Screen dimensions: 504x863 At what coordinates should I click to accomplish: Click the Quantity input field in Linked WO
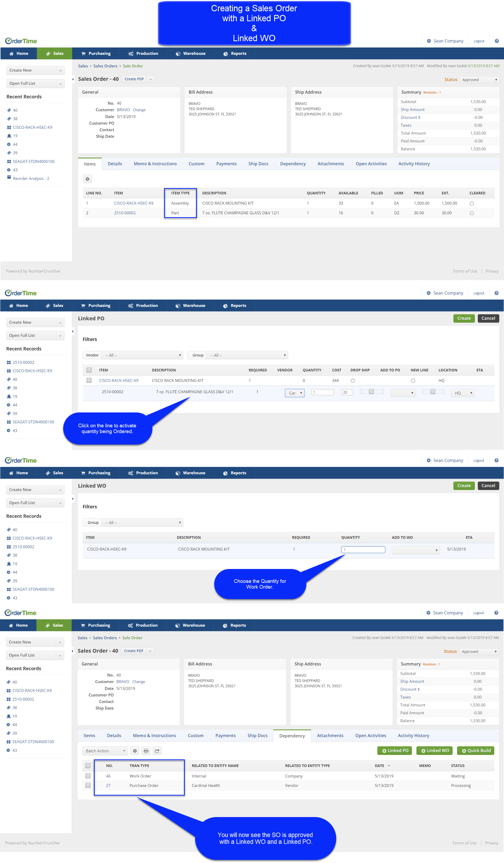coord(363,549)
